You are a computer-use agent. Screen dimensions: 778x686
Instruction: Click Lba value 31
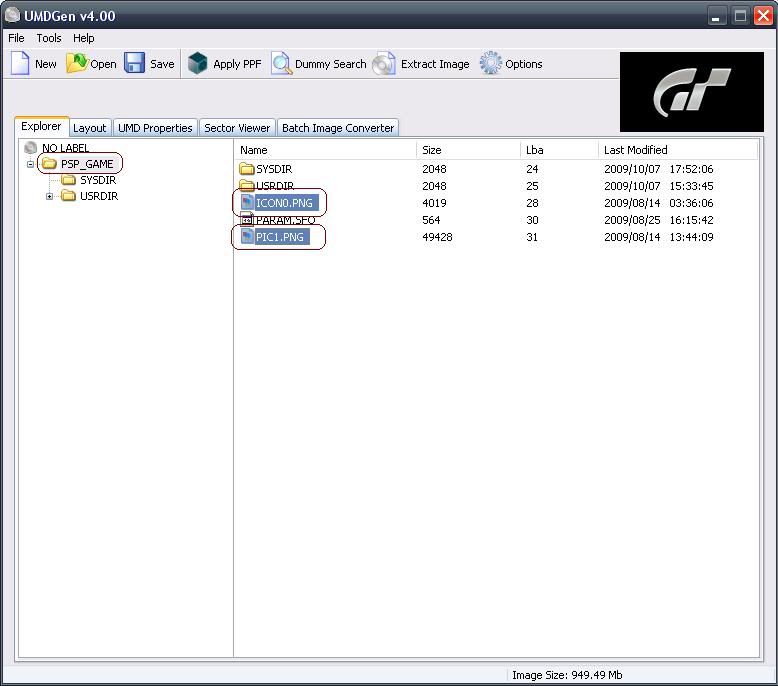pyautogui.click(x=532, y=237)
